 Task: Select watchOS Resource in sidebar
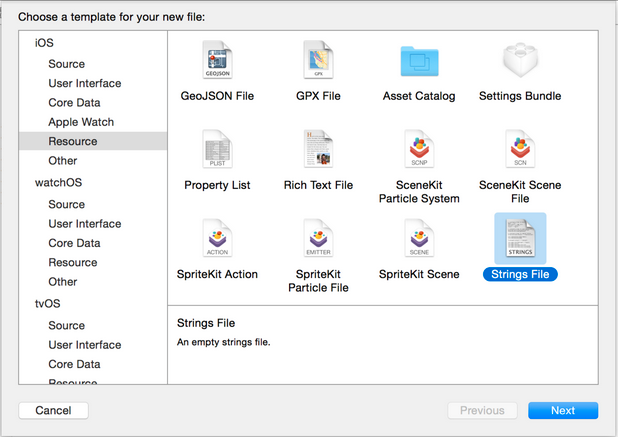coord(73,262)
